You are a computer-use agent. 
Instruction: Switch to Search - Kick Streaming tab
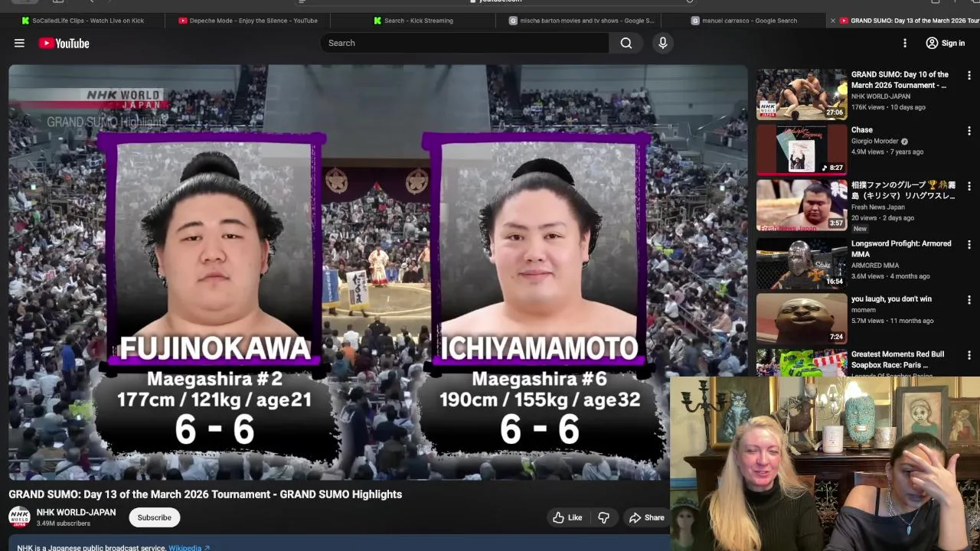414,21
